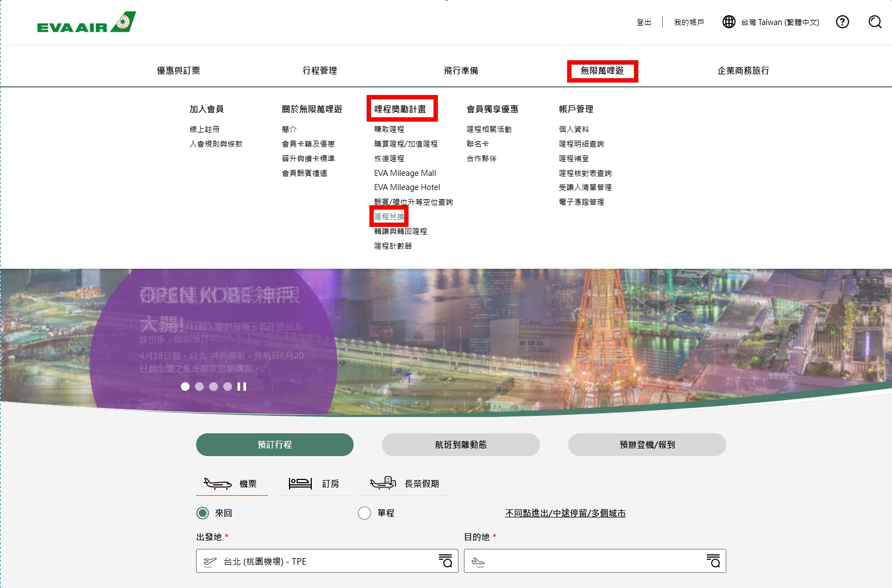This screenshot has width=892, height=588.
Task: Click the plane-and-hotel icon of 長榮假期
Action: (x=382, y=483)
